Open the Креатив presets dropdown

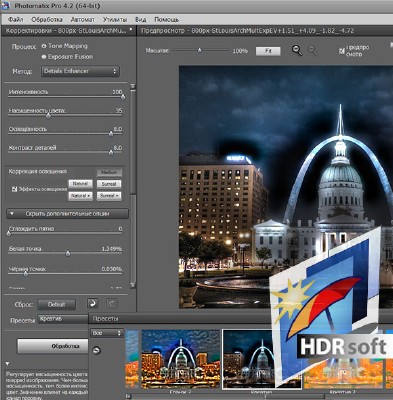63,319
